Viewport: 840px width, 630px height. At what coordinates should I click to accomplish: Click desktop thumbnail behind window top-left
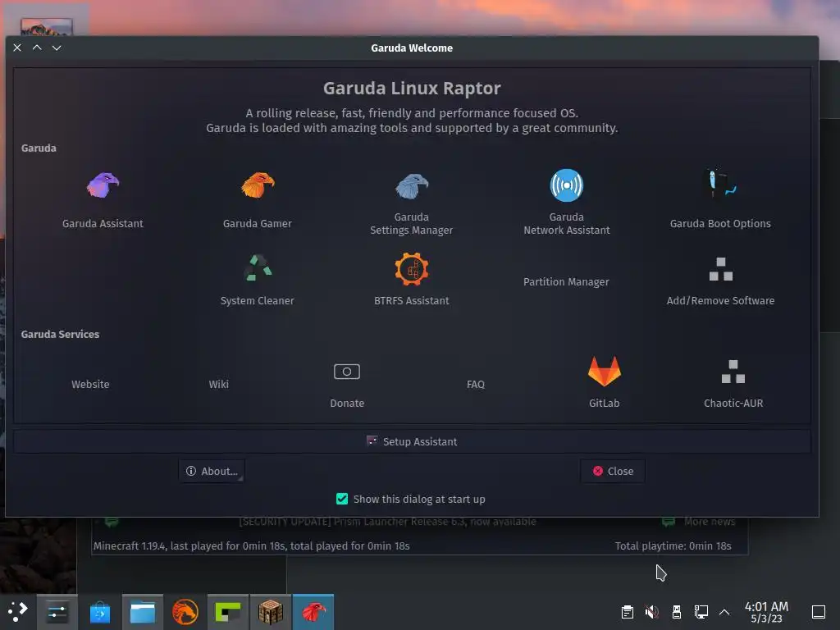(x=46, y=27)
